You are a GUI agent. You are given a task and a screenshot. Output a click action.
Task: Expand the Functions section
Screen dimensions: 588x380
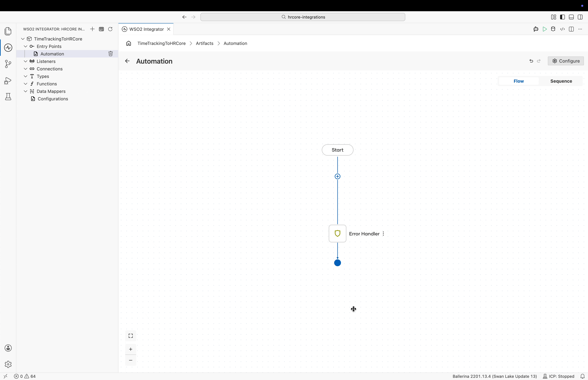tap(25, 84)
